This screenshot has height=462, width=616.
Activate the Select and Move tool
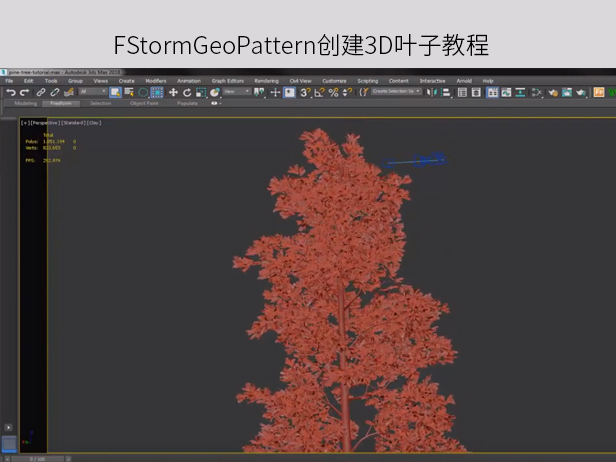point(173,92)
